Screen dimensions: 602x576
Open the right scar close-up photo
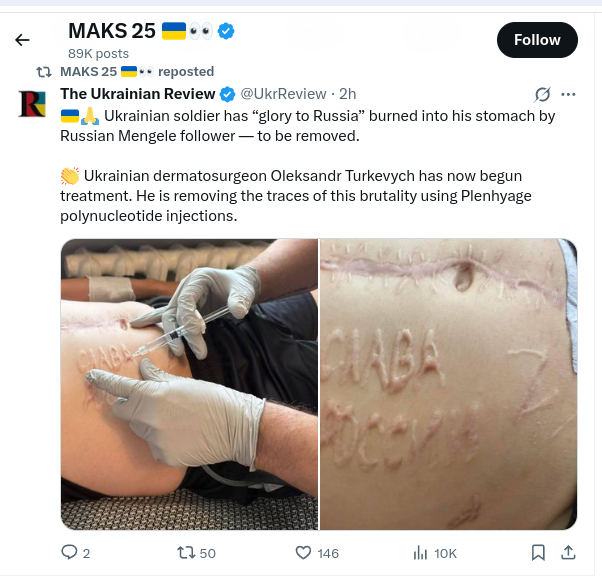(448, 384)
